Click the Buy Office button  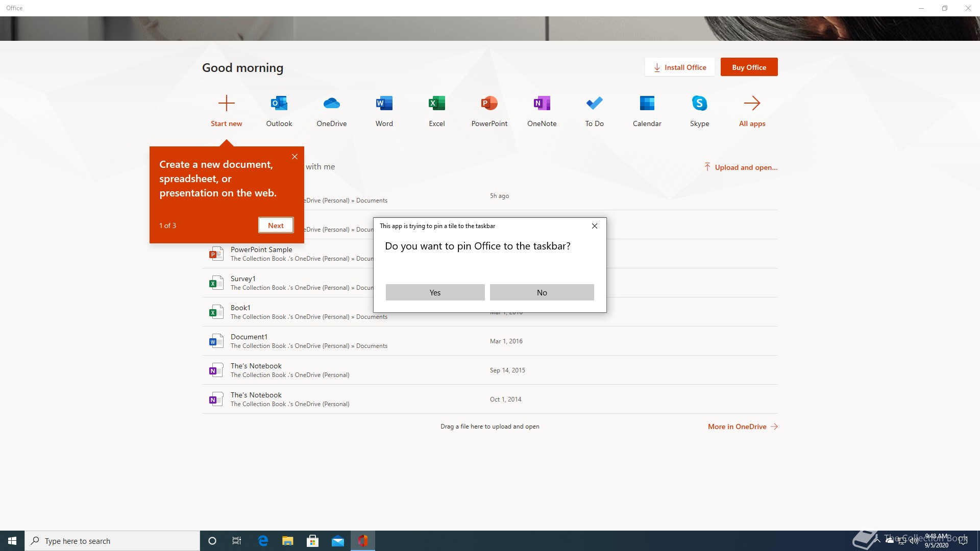pyautogui.click(x=749, y=67)
